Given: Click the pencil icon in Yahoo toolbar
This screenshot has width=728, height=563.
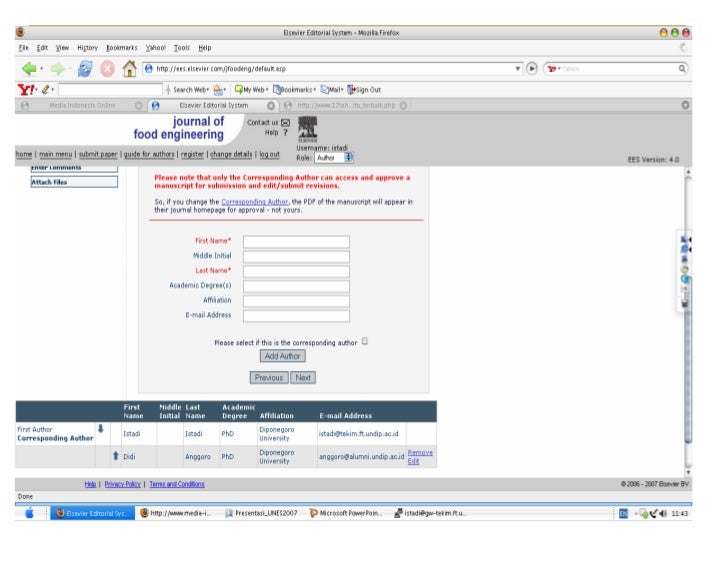Looking at the screenshot, I should (46, 90).
